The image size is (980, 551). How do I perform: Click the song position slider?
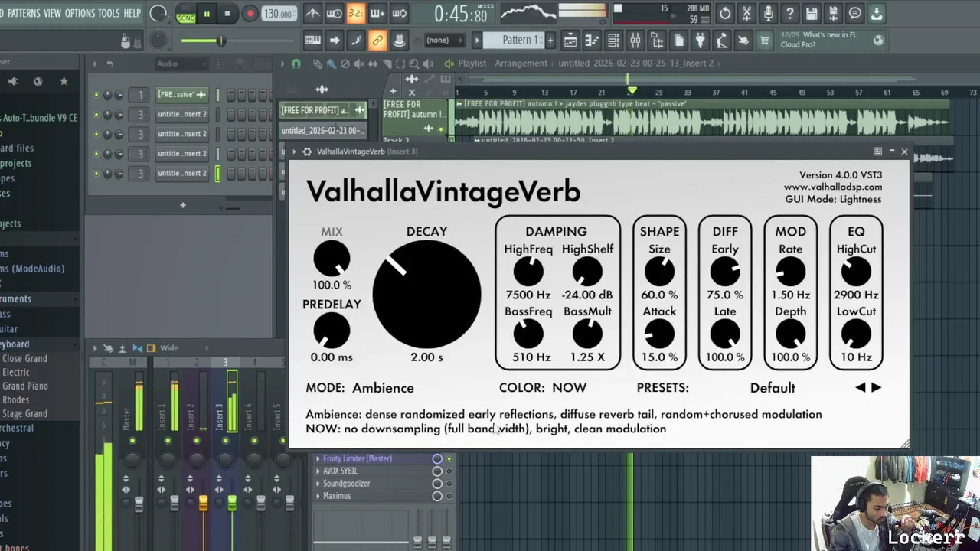(238, 41)
